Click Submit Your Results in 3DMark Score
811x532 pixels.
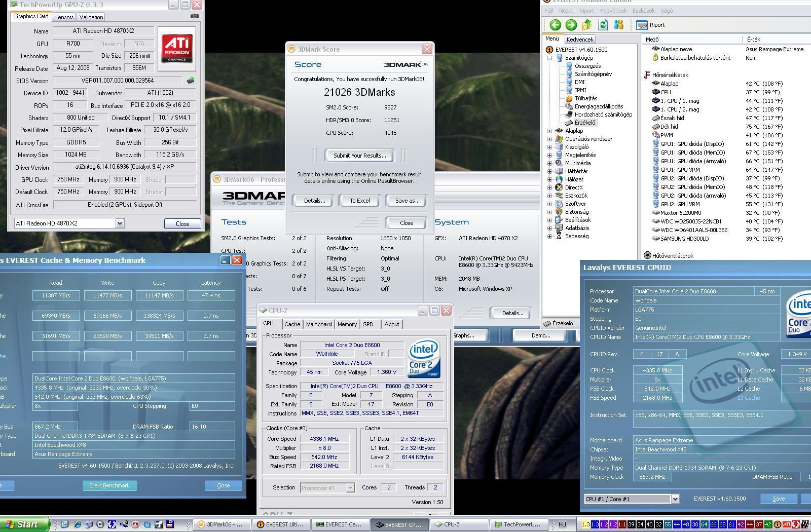(359, 156)
